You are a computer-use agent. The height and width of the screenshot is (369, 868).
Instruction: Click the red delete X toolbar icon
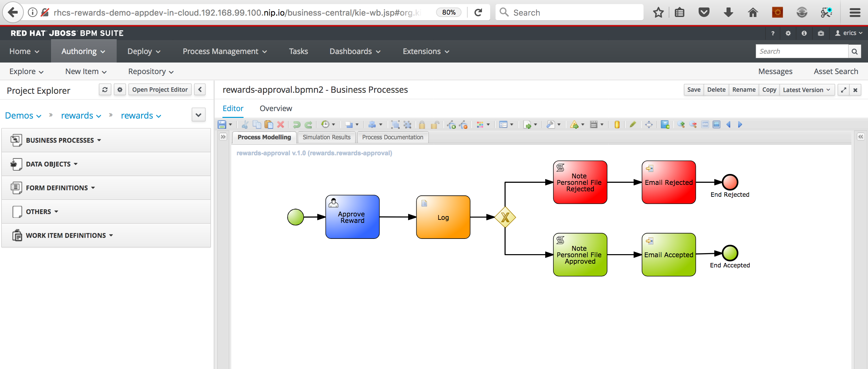tap(281, 125)
